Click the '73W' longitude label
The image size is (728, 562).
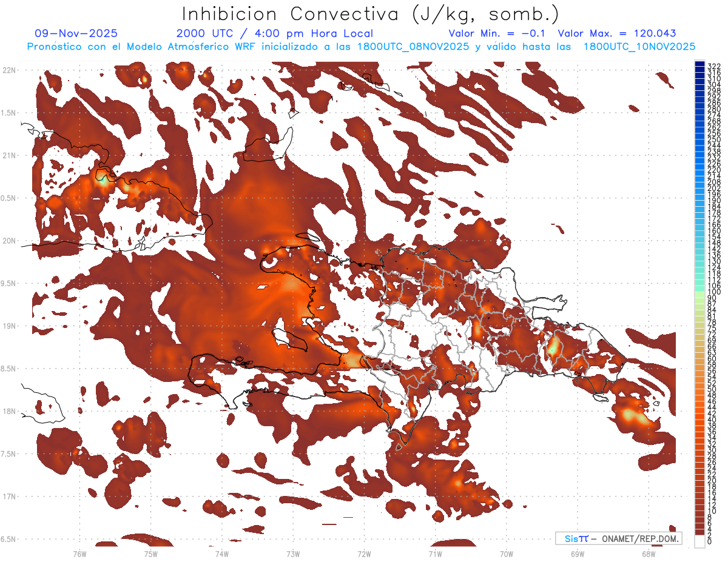pos(293,554)
